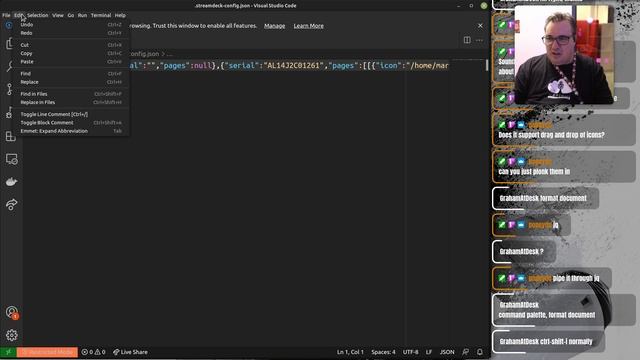This screenshot has width=640, height=360.
Task: Choose Redo from the Edit menu
Action: pyautogui.click(x=71, y=33)
